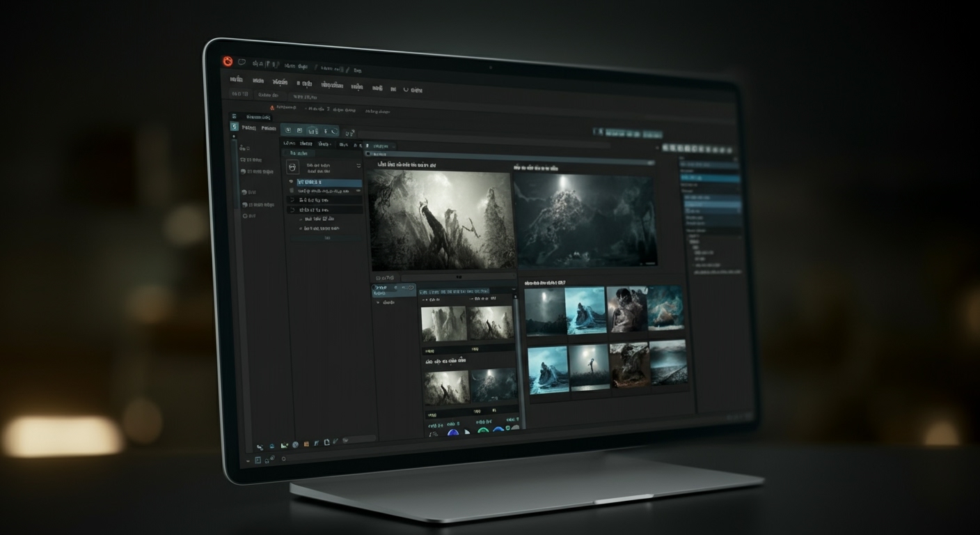The image size is (980, 535).
Task: Click the red app logo in the top-left corner
Action: [x=227, y=62]
